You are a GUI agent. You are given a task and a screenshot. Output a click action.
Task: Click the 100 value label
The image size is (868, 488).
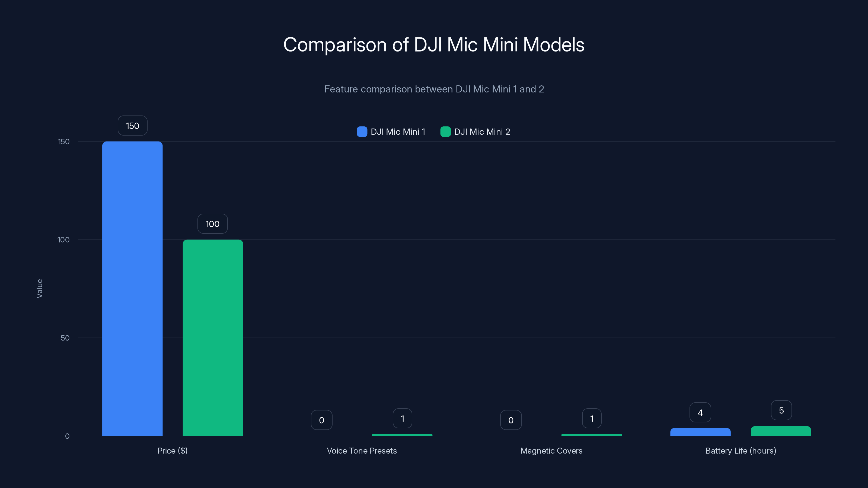pyautogui.click(x=212, y=224)
